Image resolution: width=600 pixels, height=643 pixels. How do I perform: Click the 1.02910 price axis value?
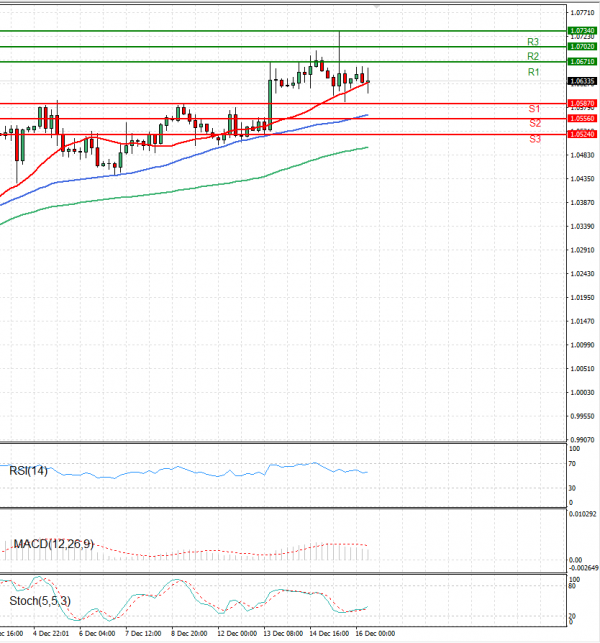click(582, 250)
